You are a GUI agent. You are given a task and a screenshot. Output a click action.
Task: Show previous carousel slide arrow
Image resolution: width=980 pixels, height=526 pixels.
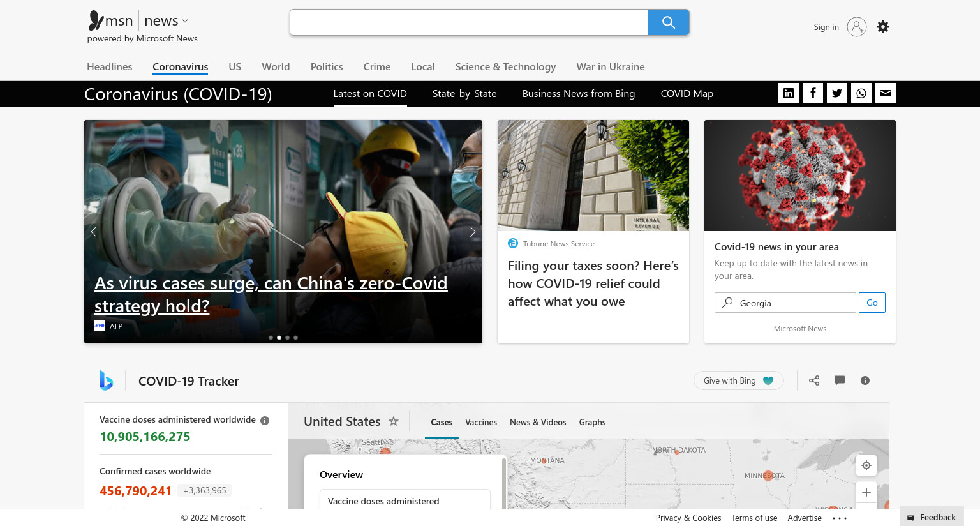94,232
